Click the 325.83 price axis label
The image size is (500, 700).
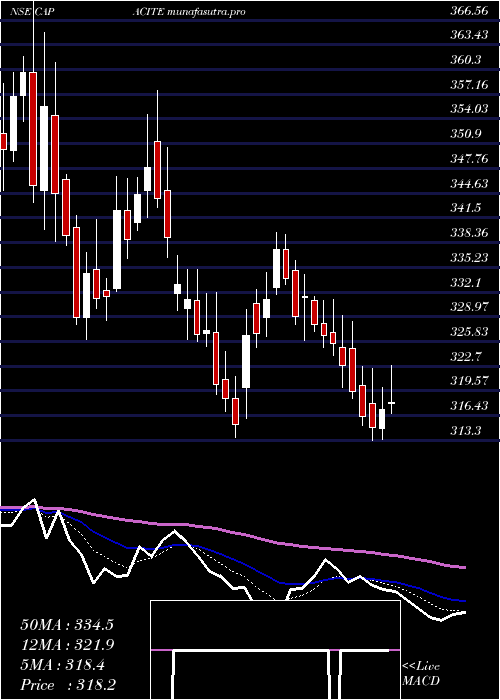(469, 332)
